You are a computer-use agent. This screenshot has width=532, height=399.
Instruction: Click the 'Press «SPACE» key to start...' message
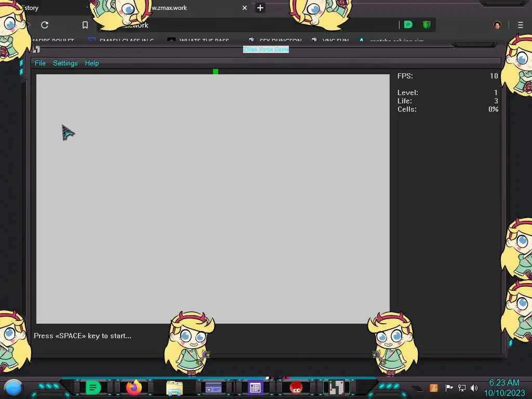[x=83, y=336]
